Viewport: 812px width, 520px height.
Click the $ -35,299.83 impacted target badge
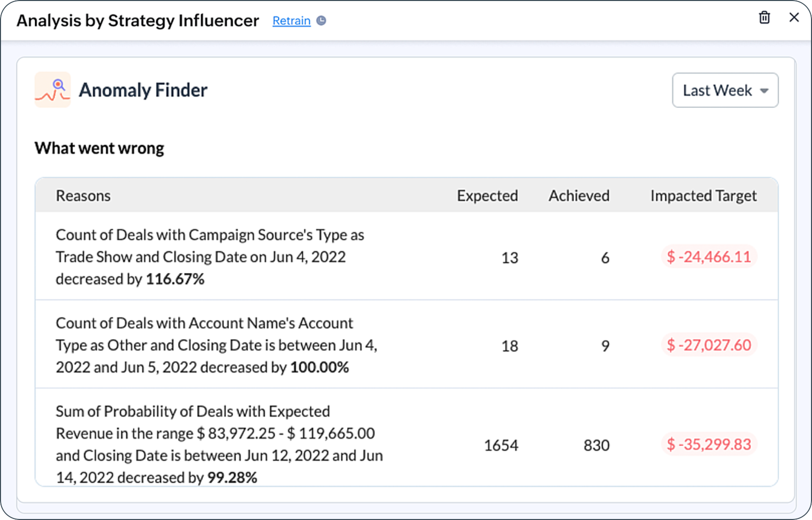(709, 444)
